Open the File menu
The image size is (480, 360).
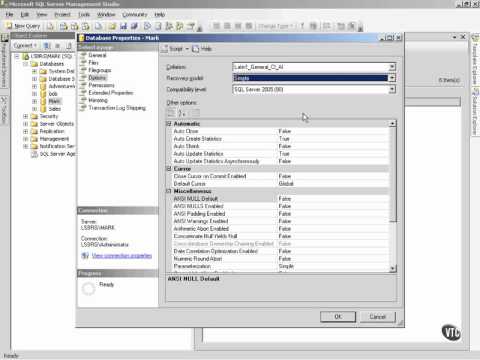point(9,15)
